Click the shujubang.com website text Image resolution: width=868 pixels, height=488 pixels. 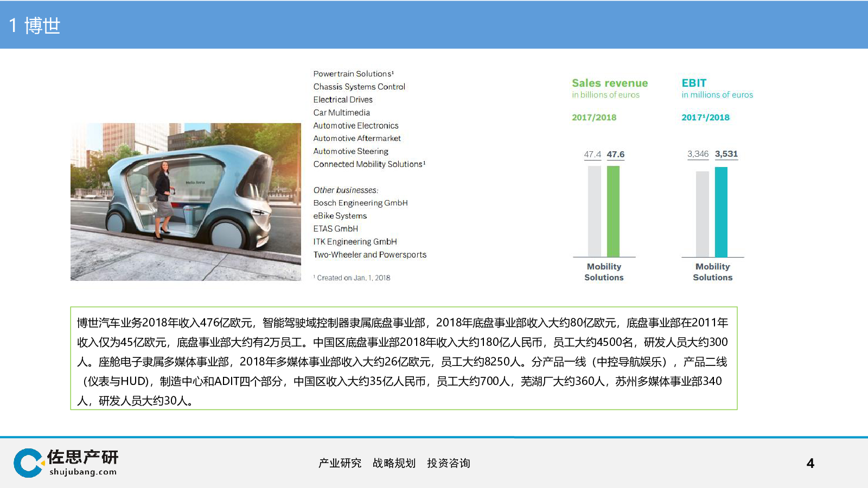(83, 472)
